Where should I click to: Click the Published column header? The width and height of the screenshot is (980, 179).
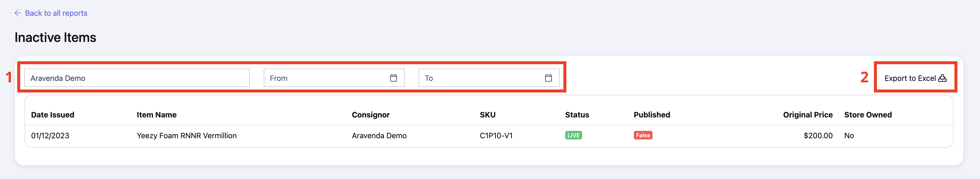click(x=652, y=115)
